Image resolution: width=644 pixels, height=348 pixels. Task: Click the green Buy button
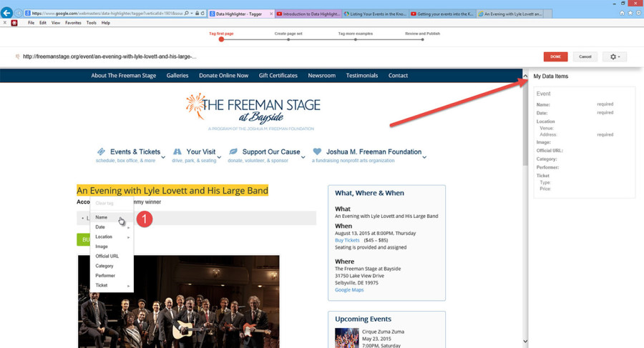pos(84,239)
